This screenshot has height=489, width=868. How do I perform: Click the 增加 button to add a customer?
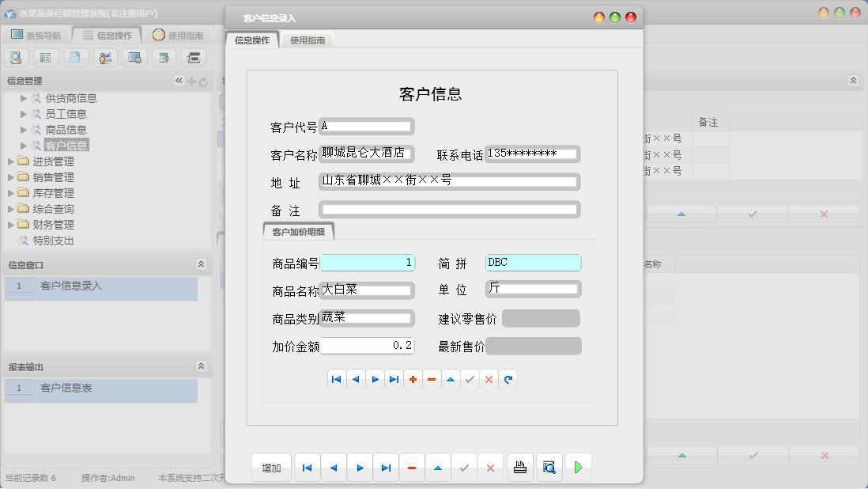click(x=271, y=467)
